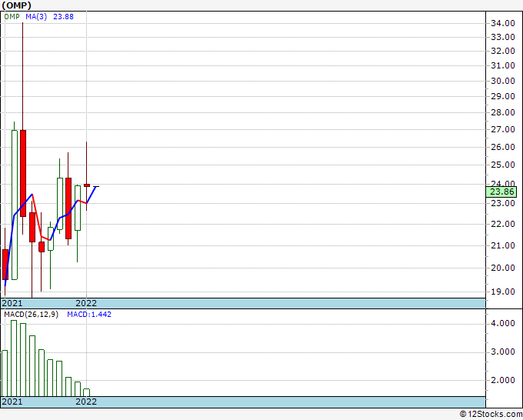
Task: Select the OMP series legend label
Action: pos(12,17)
